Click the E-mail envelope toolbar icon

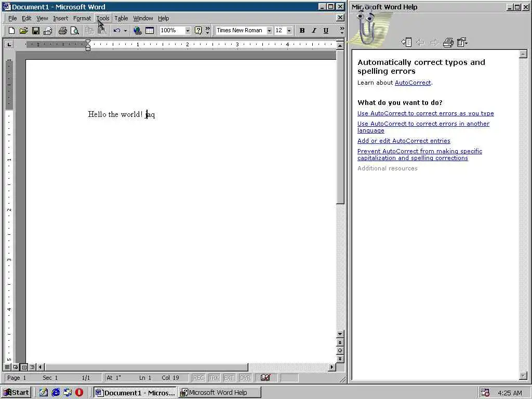(48, 31)
